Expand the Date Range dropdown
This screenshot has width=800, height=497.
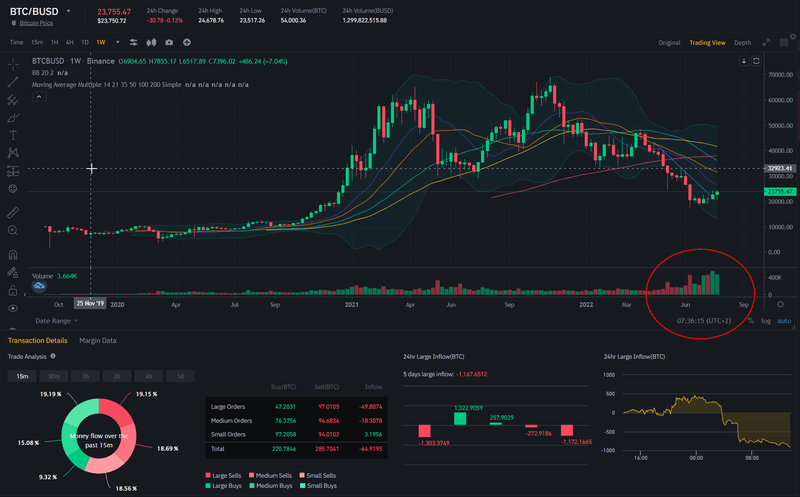(56, 321)
